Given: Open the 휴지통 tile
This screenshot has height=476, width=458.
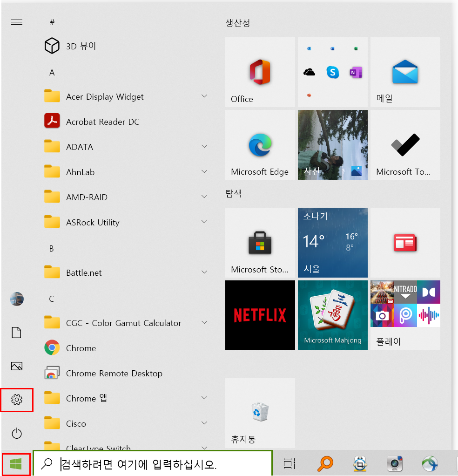Looking at the screenshot, I should 260,413.
